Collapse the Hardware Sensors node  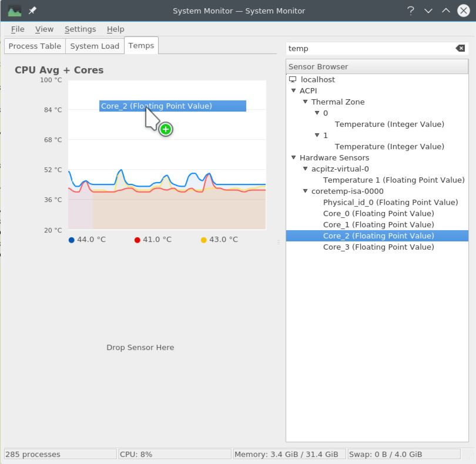point(293,157)
